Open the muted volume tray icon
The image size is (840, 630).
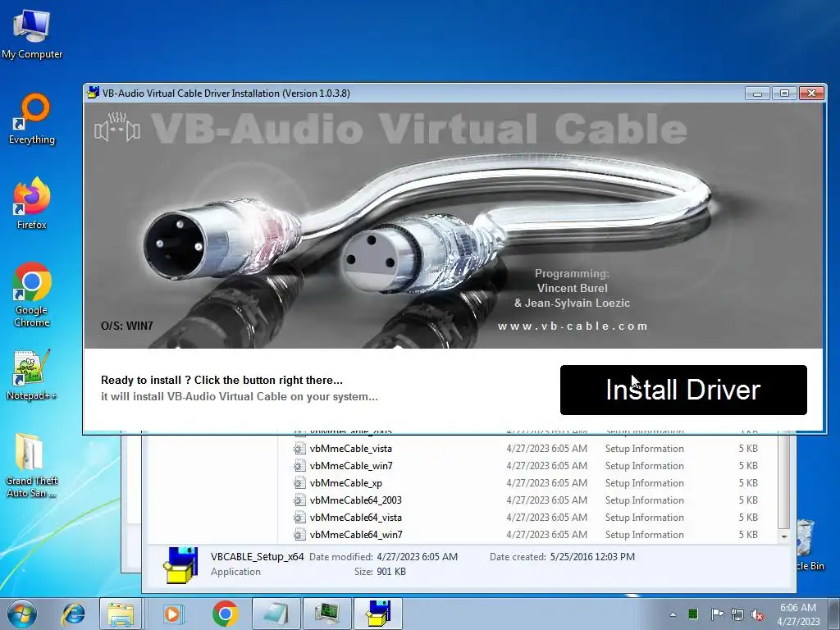pyautogui.click(x=757, y=614)
